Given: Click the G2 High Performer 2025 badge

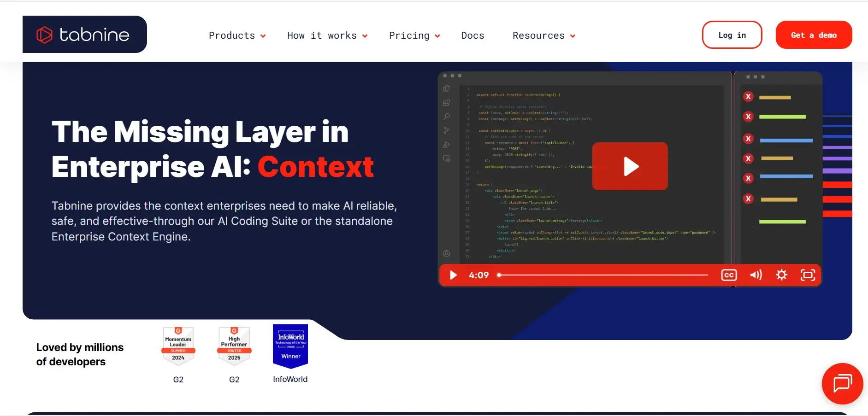Looking at the screenshot, I should click(234, 346).
